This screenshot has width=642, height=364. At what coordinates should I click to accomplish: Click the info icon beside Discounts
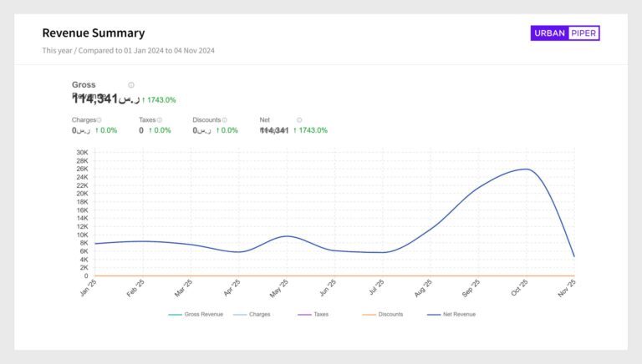225,120
